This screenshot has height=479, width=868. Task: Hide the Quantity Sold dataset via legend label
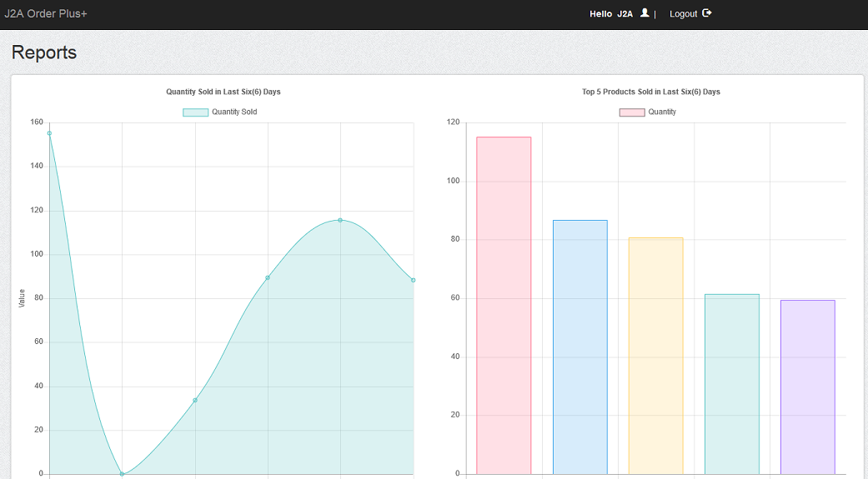pos(234,112)
